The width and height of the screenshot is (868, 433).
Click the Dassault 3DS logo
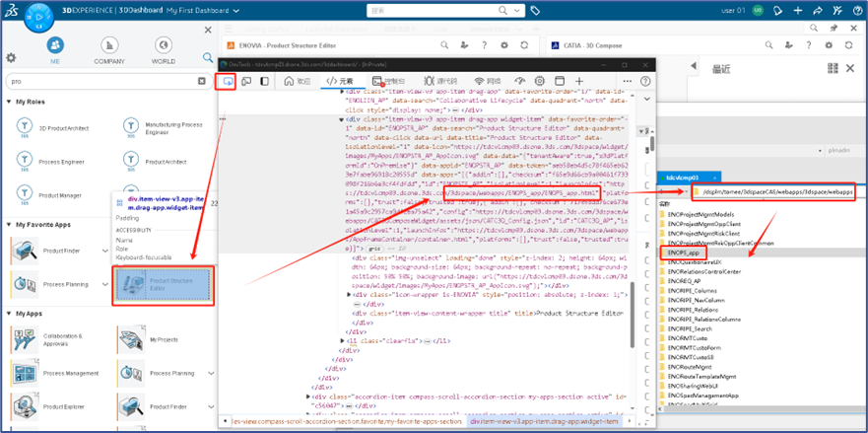[12, 12]
